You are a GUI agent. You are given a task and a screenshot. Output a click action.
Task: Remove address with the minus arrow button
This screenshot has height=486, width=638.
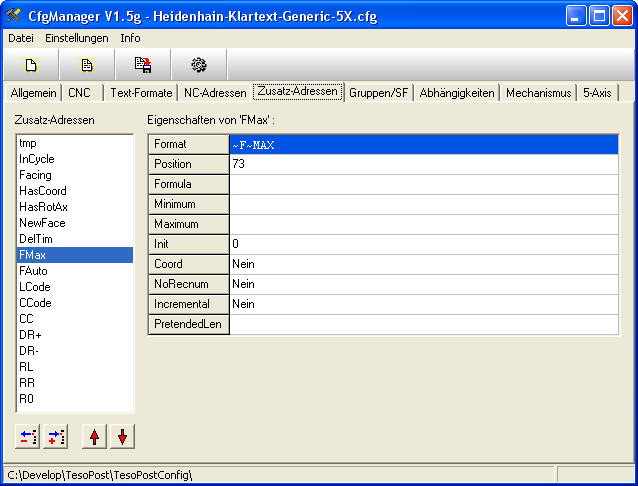pos(28,437)
